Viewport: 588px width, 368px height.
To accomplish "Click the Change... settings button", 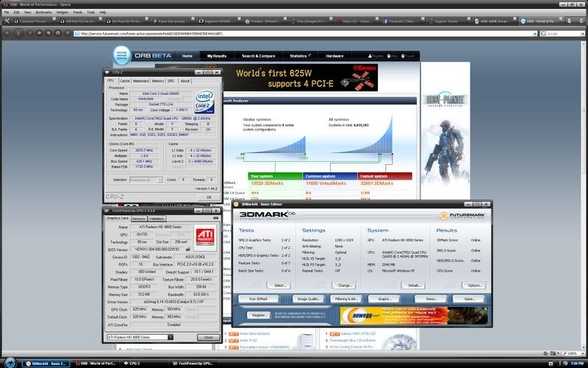I will 344,286.
